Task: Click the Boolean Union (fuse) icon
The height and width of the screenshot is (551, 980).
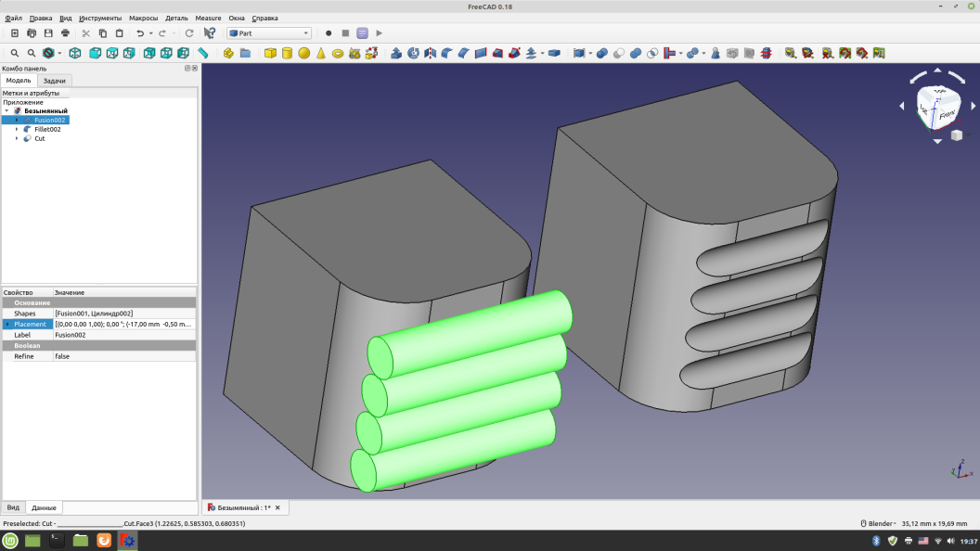Action: tap(636, 53)
